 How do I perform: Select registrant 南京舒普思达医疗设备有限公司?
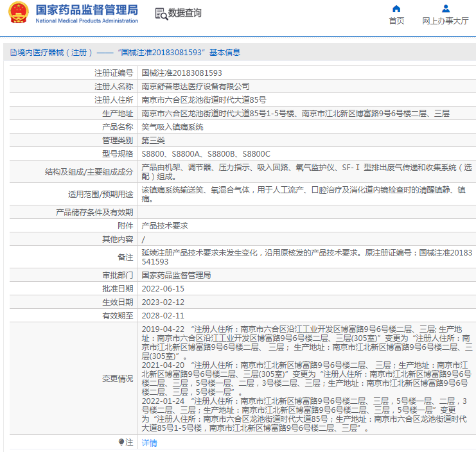[195, 87]
